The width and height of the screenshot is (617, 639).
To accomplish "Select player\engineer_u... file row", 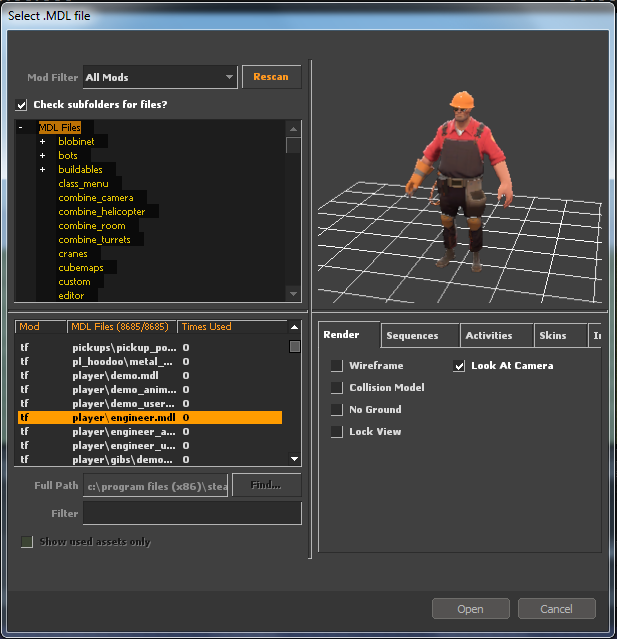I will click(150, 445).
